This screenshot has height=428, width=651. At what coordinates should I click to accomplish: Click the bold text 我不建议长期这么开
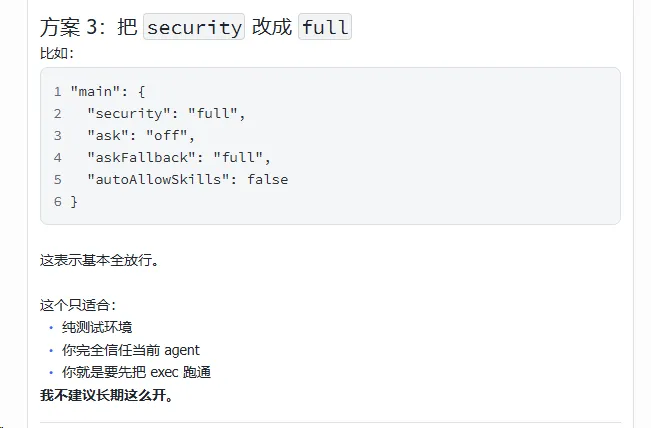tap(106, 395)
